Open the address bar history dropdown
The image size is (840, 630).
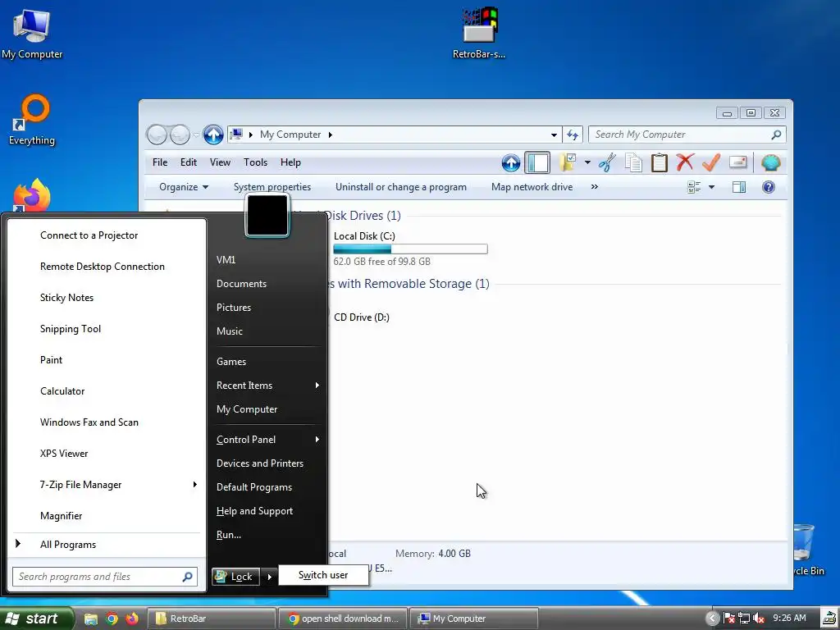coord(554,135)
